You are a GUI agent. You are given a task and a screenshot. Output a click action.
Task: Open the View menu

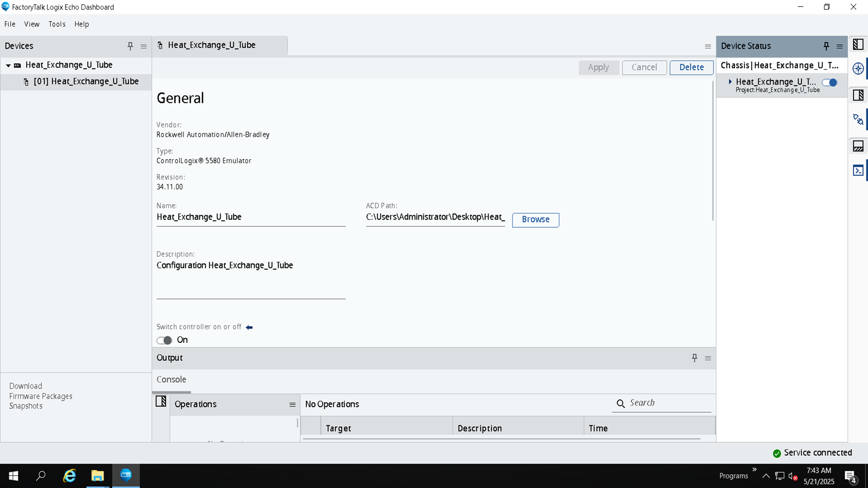point(32,24)
